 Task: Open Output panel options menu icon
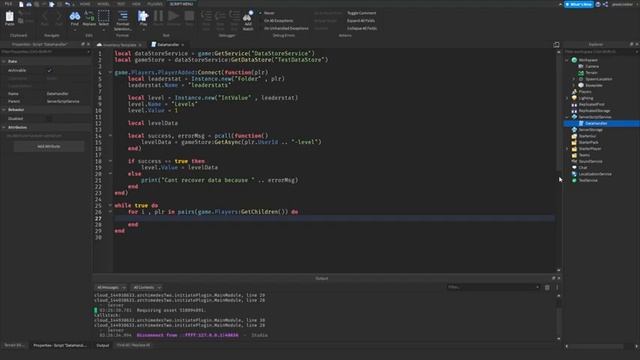click(x=557, y=287)
